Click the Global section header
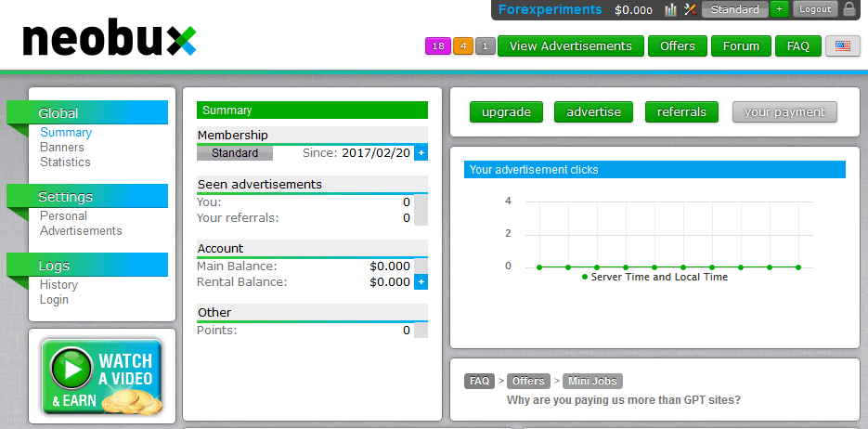This screenshot has height=429, width=868. 87,112
